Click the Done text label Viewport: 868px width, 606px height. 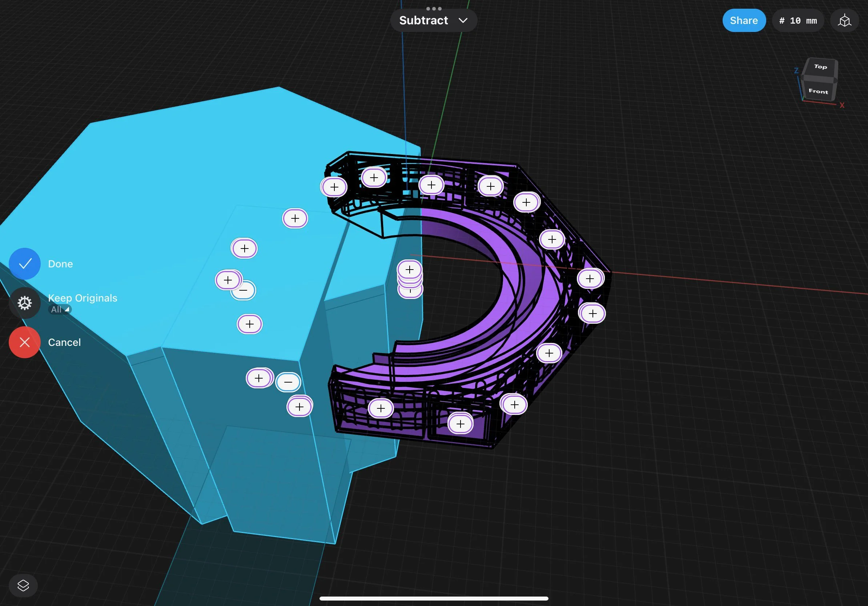60,264
